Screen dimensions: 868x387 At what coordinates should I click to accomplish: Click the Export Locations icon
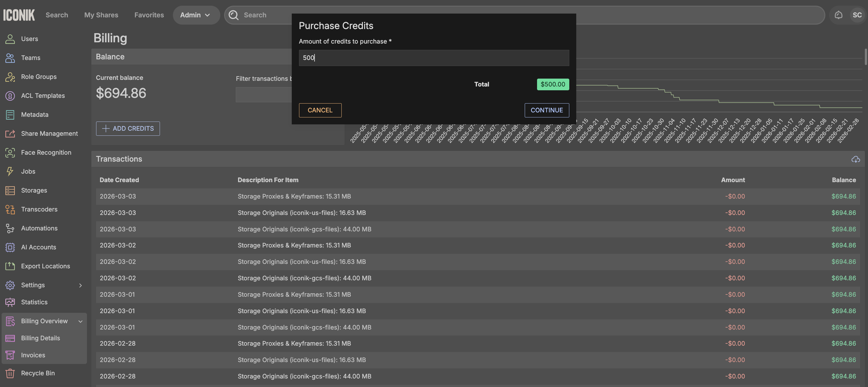(x=10, y=266)
